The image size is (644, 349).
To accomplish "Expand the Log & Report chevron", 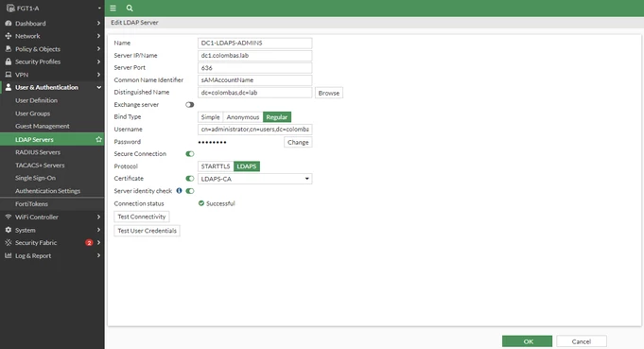I will (x=98, y=255).
